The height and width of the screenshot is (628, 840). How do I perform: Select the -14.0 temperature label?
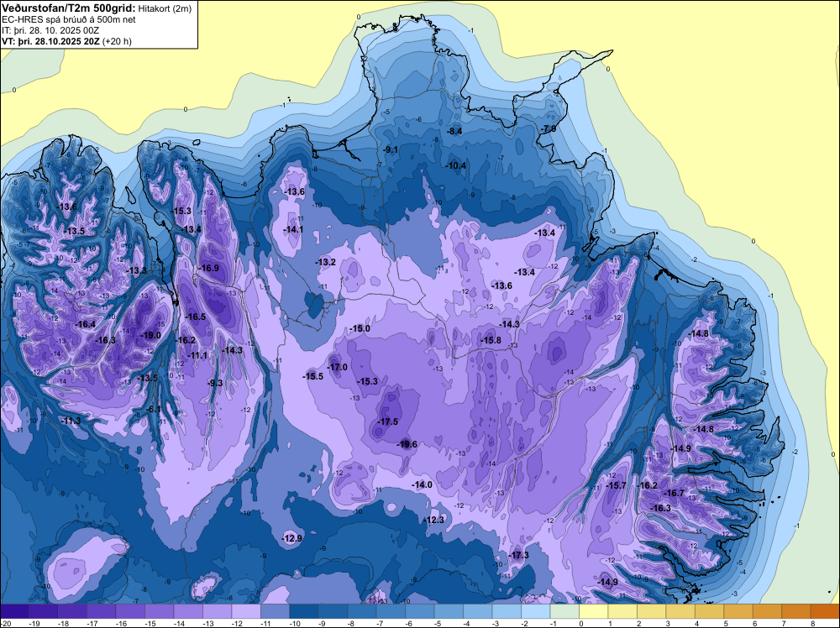(422, 484)
